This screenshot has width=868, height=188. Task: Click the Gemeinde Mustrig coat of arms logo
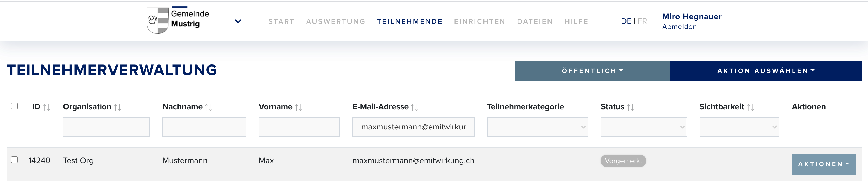(158, 20)
